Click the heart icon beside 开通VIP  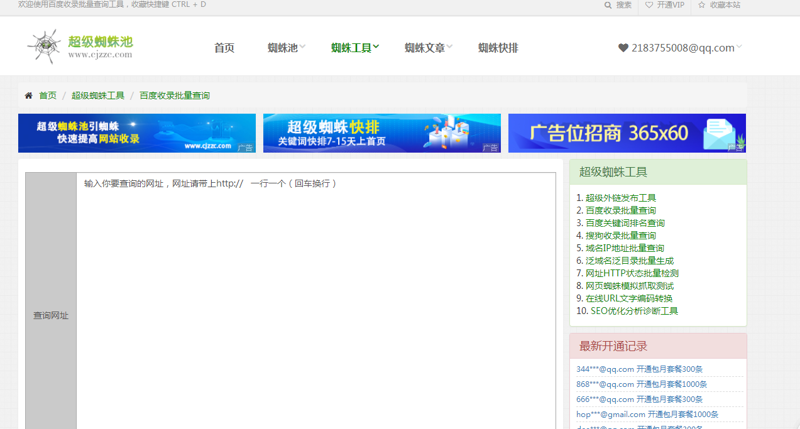click(x=649, y=5)
